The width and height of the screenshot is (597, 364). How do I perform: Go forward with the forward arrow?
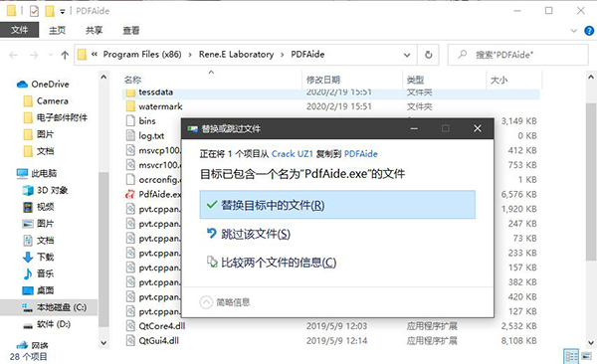(x=34, y=56)
